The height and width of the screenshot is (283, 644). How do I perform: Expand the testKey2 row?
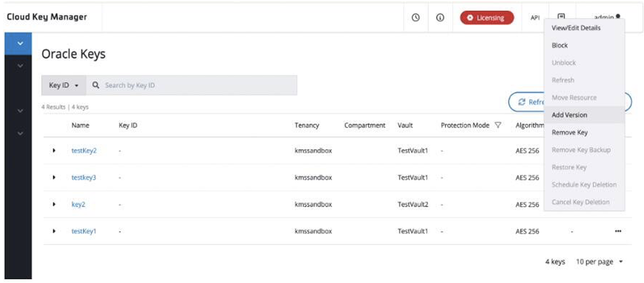54,151
